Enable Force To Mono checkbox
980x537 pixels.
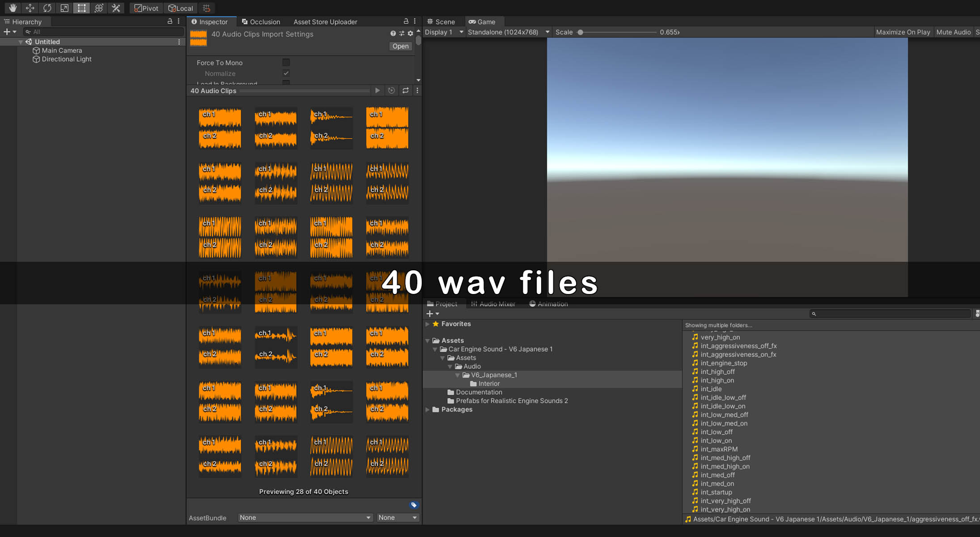coord(286,63)
